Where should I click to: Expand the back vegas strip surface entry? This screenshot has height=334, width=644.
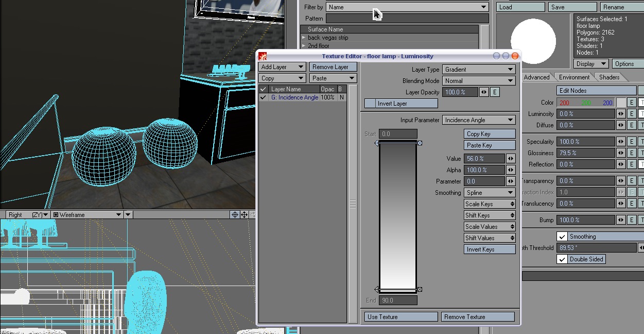pos(304,38)
